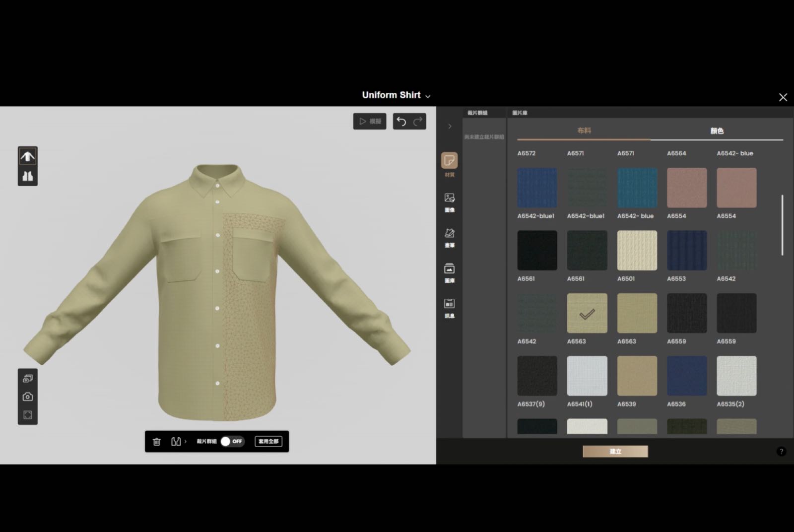Pick the A6539 tan fabric swatch
The width and height of the screenshot is (794, 532).
click(637, 376)
